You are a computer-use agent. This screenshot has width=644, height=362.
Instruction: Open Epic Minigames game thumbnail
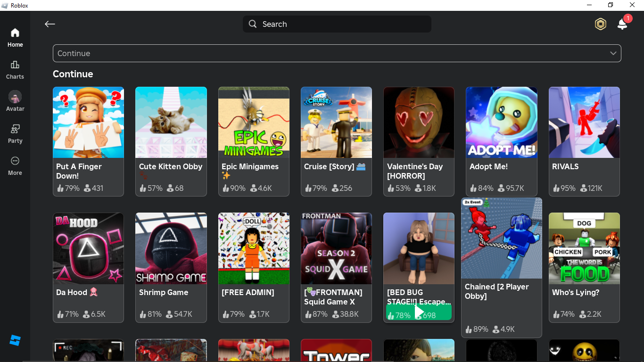click(x=254, y=123)
